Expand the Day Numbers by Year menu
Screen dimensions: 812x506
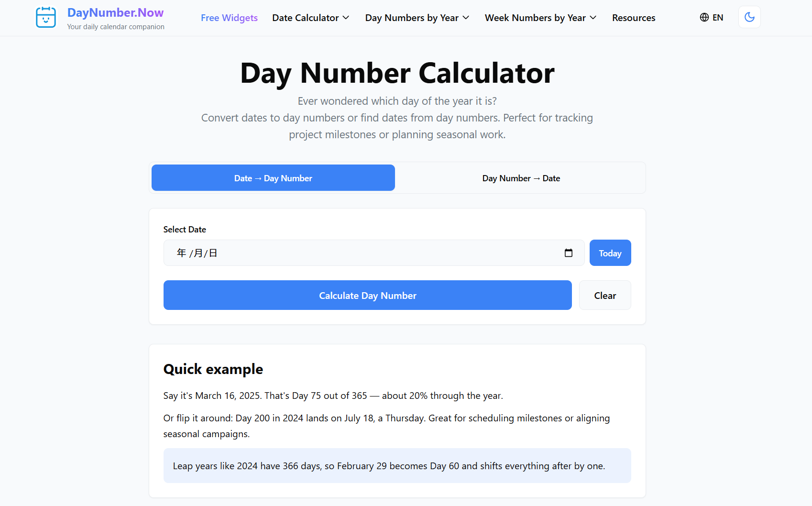click(417, 18)
